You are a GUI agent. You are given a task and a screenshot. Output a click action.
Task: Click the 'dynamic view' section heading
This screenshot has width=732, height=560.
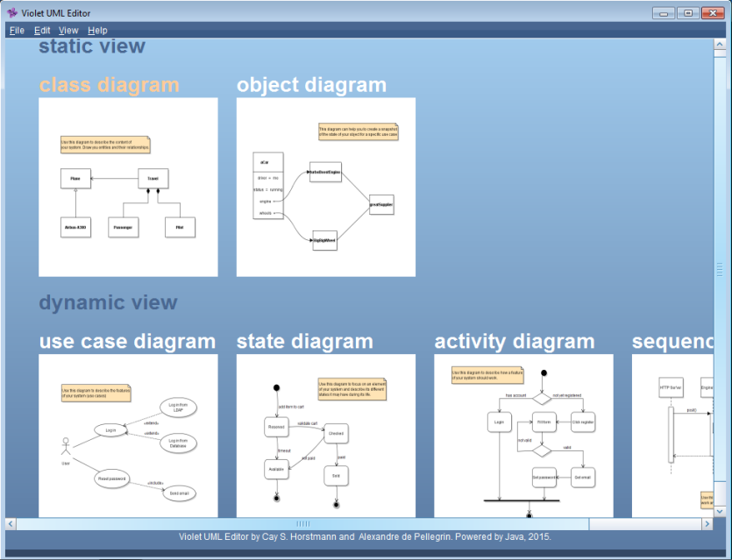[x=109, y=302]
